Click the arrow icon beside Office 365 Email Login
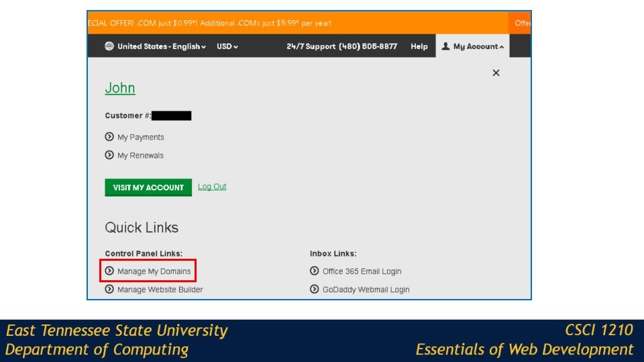Image resolution: width=644 pixels, height=362 pixels. [x=314, y=270]
